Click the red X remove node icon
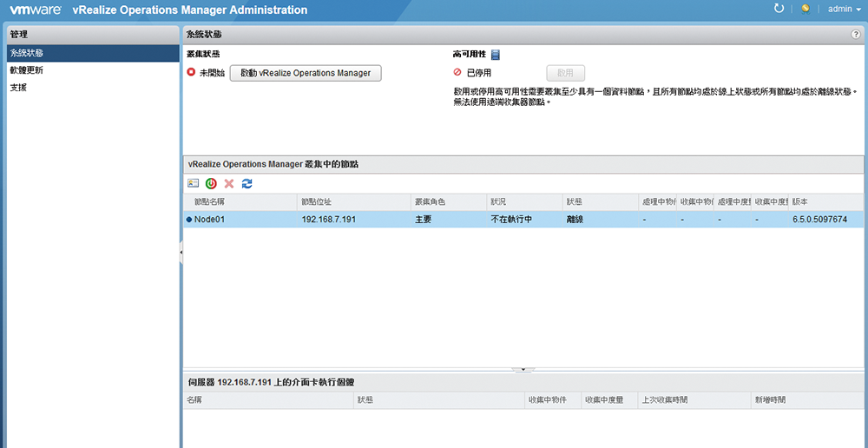 coord(228,183)
